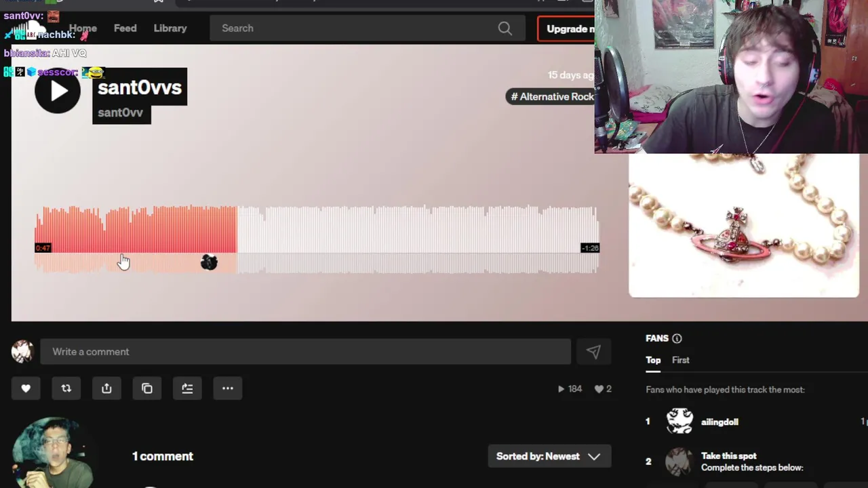Open the pearl necklace track artwork
868x488 pixels.
pos(744,226)
